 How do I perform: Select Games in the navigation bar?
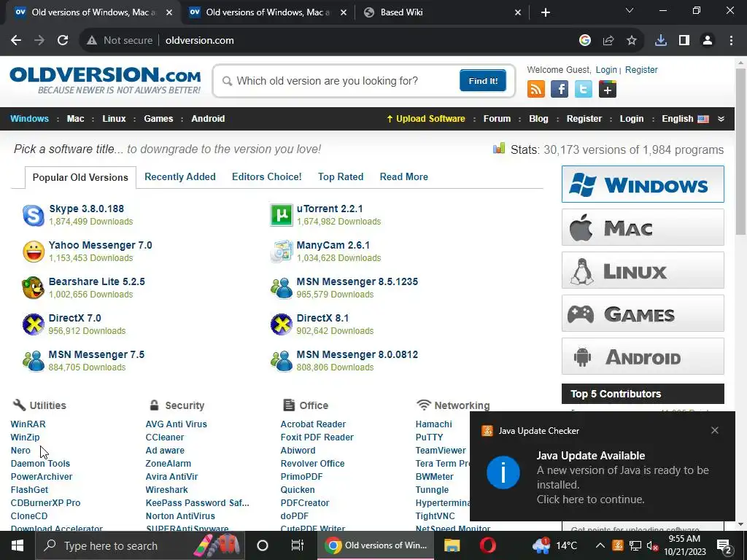click(x=158, y=119)
